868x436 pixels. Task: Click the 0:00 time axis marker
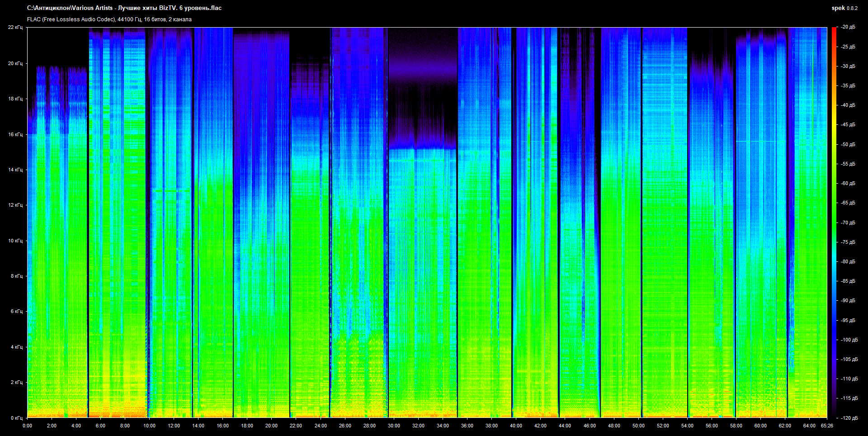(x=28, y=426)
